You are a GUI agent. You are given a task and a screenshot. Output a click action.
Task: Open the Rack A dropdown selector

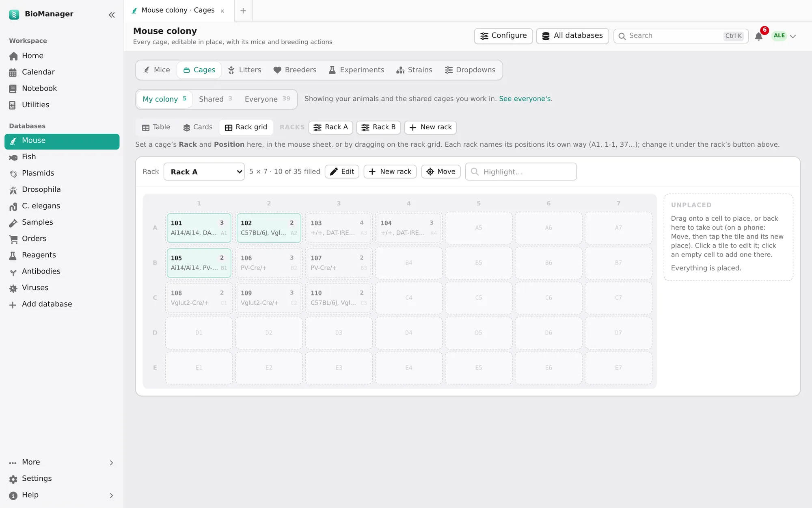[x=204, y=172]
